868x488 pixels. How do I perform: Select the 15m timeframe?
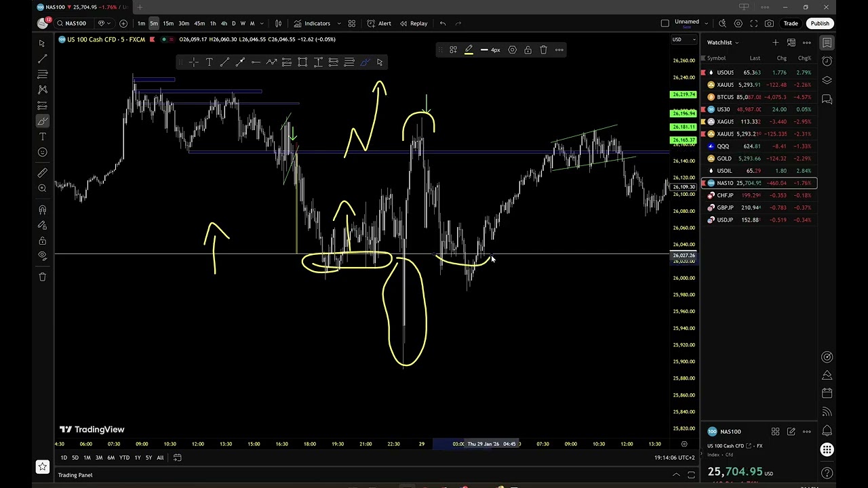[168, 23]
